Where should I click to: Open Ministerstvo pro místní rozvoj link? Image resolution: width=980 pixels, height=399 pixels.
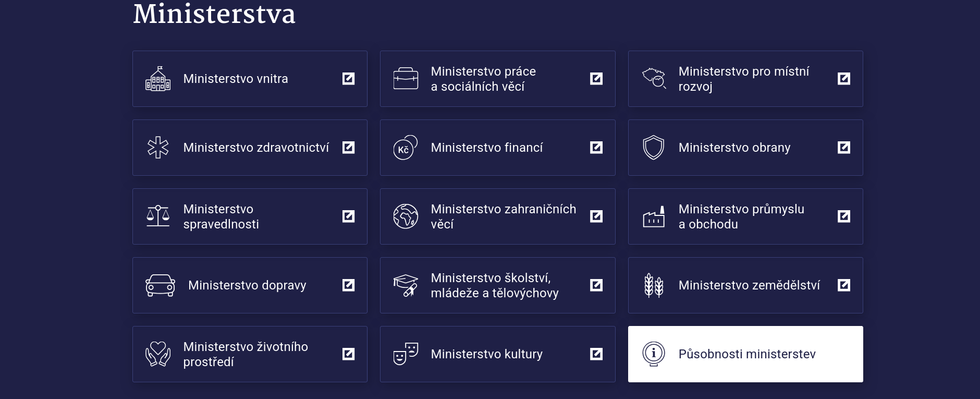point(743,79)
